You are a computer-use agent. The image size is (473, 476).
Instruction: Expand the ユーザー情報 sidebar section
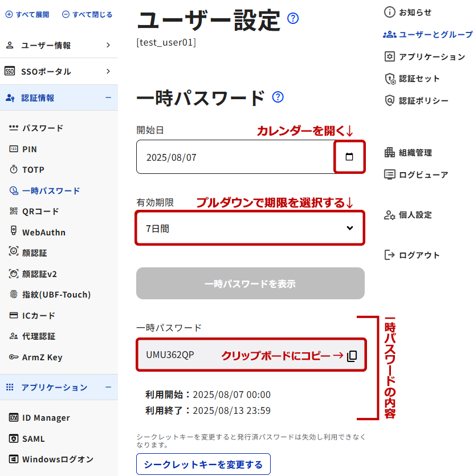(59, 46)
